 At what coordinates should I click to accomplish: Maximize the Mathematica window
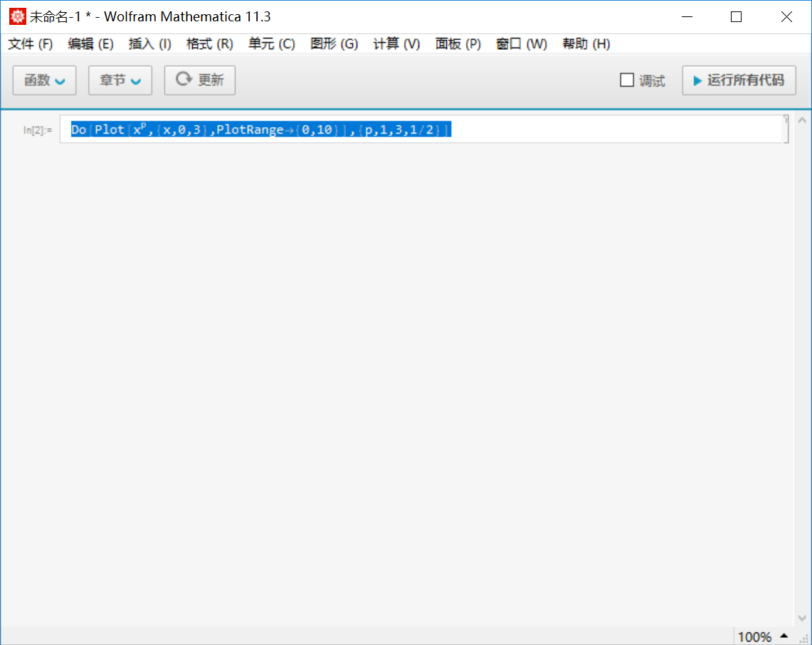736,16
